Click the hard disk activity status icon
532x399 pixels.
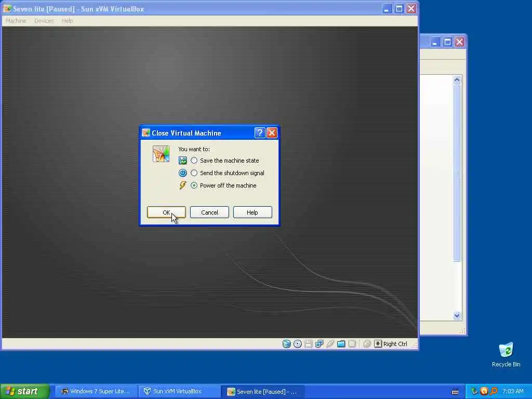286,344
